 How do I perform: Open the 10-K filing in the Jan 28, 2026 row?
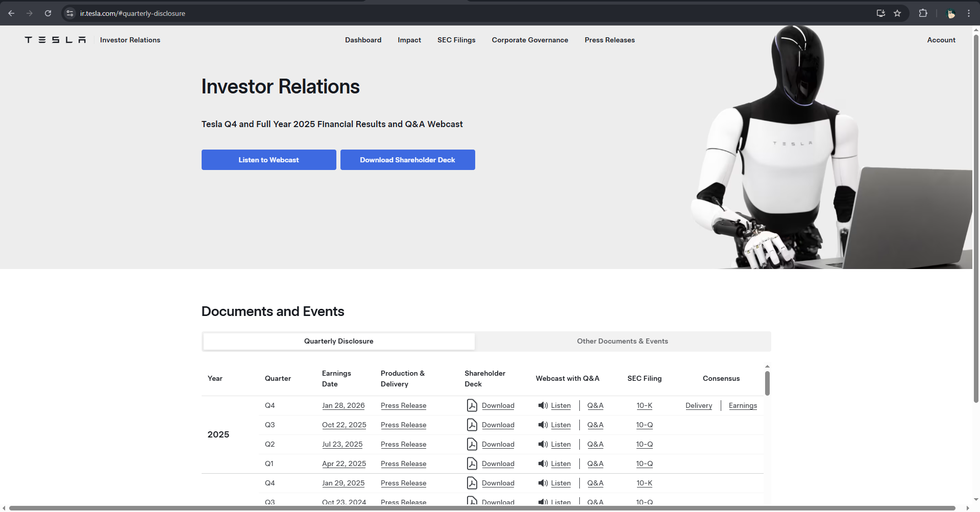point(644,405)
